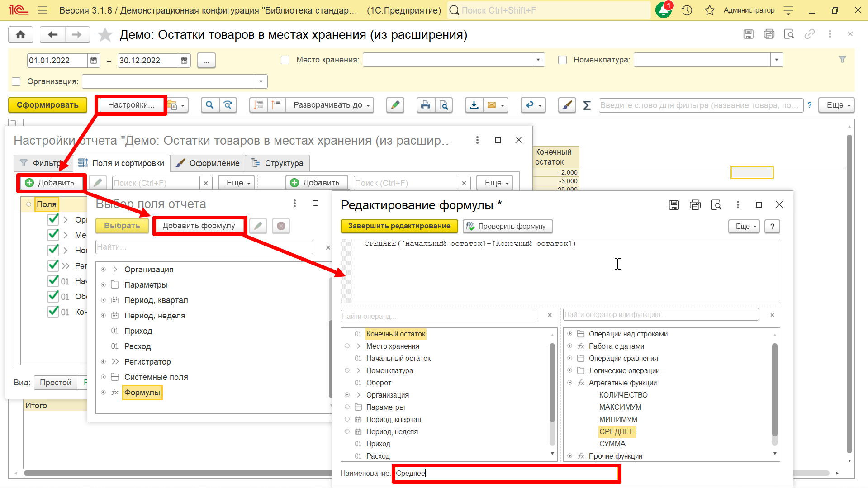
Task: Expand the Параметры folder in field list
Action: point(104,285)
